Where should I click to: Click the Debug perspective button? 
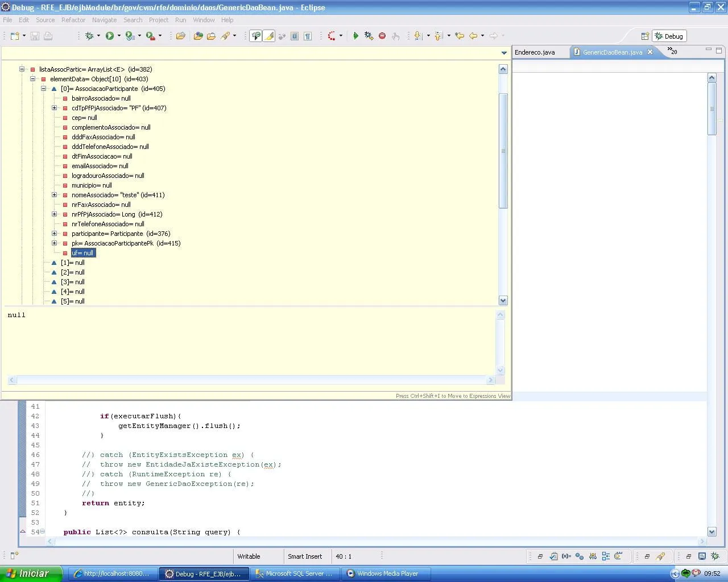pos(669,36)
